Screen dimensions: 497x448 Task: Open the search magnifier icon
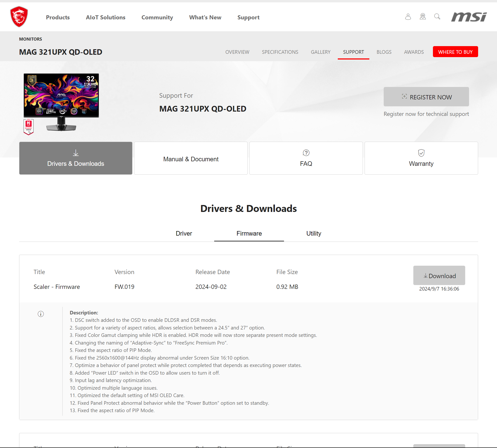point(437,17)
